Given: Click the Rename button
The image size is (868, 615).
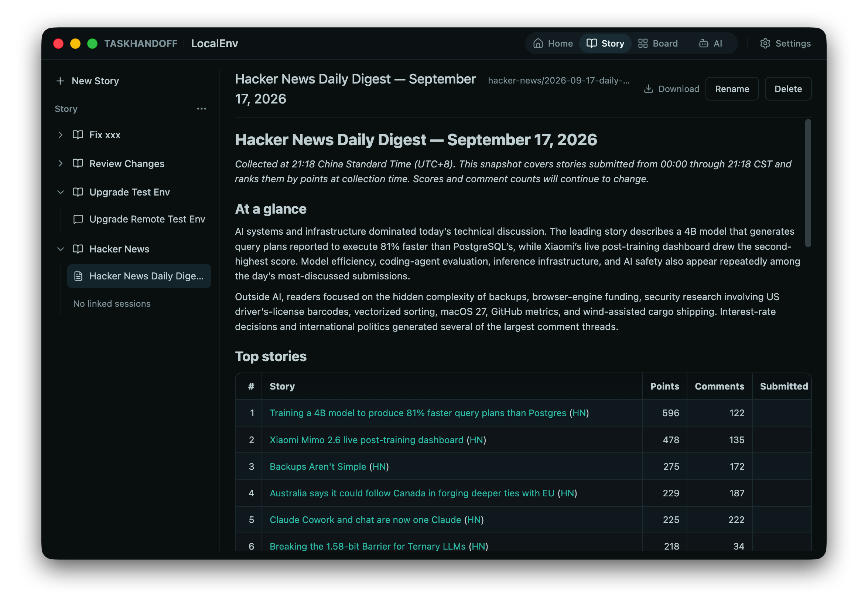Looking at the screenshot, I should (732, 89).
